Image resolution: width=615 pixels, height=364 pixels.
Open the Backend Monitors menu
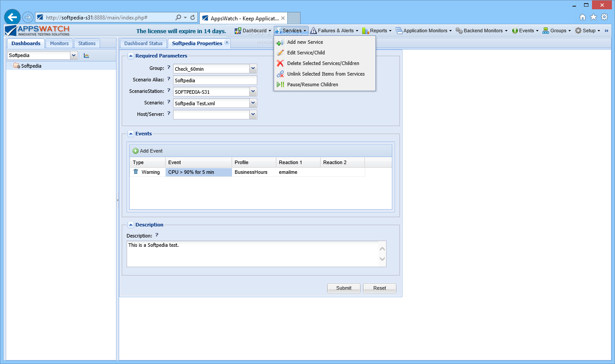[x=482, y=31]
